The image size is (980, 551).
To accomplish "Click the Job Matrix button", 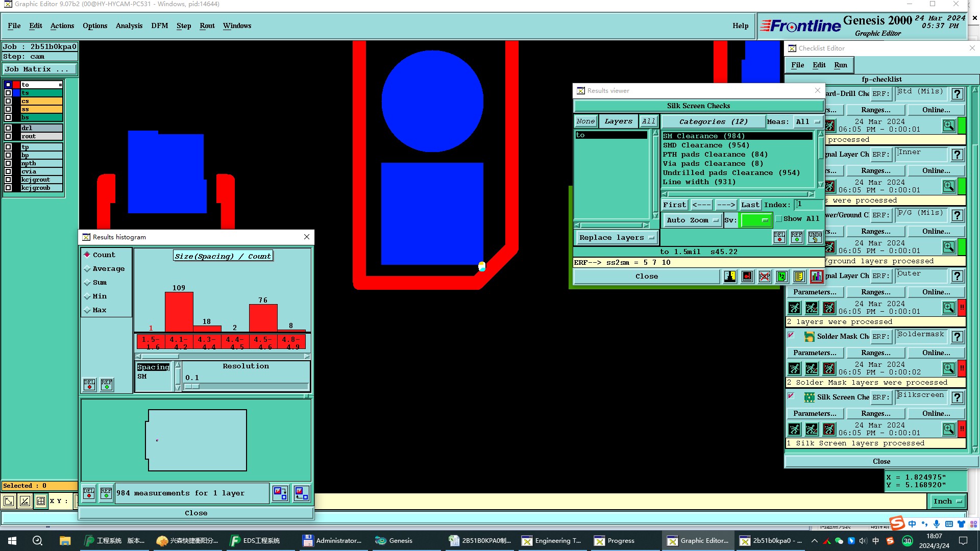I will [x=40, y=69].
